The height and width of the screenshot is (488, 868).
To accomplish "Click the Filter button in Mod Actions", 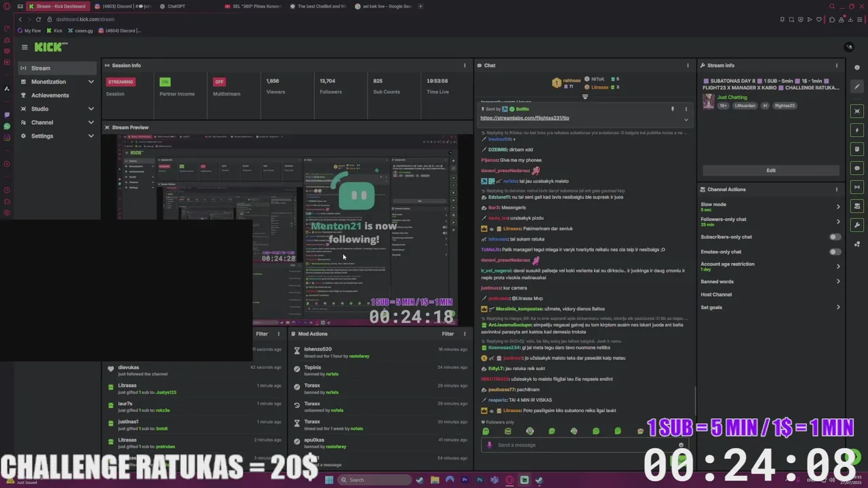I will pyautogui.click(x=448, y=333).
